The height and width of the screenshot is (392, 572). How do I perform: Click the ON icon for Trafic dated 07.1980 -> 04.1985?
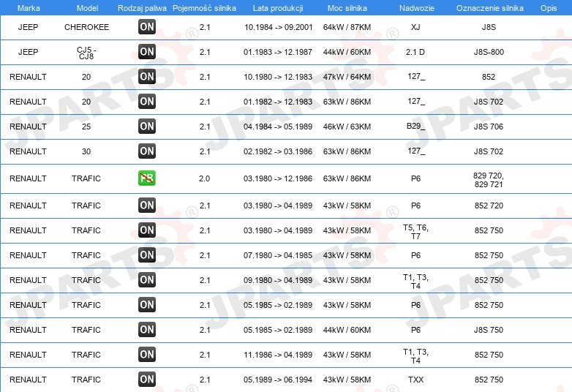pyautogui.click(x=147, y=255)
